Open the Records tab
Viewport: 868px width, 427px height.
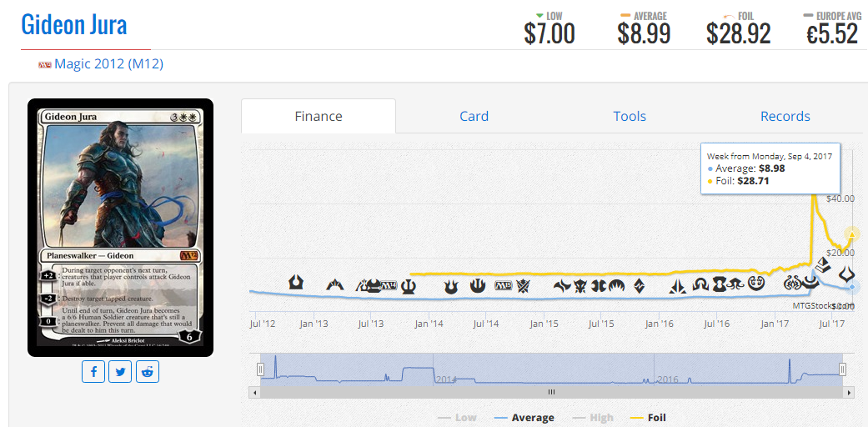pyautogui.click(x=785, y=116)
